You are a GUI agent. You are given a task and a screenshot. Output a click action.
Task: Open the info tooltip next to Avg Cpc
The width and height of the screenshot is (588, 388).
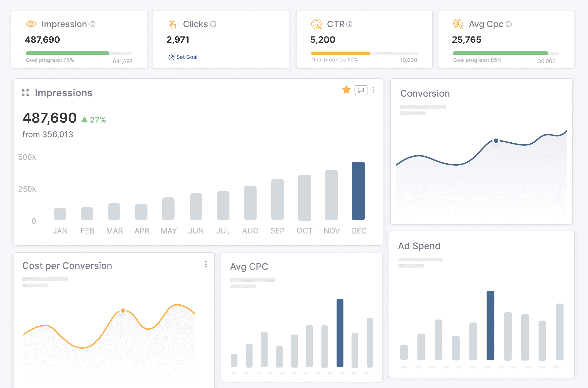[x=509, y=24]
